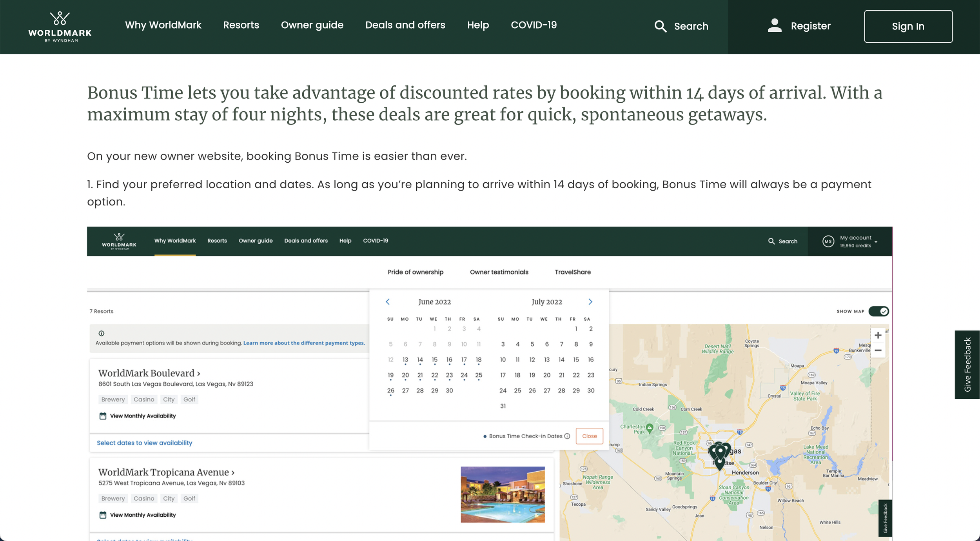The height and width of the screenshot is (541, 980).
Task: Click the Sign In button
Action: pos(908,26)
